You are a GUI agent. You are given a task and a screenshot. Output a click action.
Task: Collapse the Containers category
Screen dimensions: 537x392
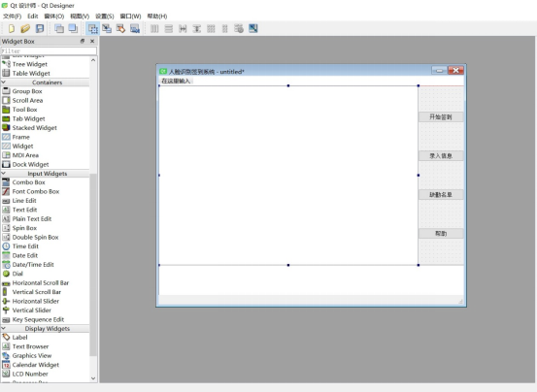pyautogui.click(x=4, y=82)
